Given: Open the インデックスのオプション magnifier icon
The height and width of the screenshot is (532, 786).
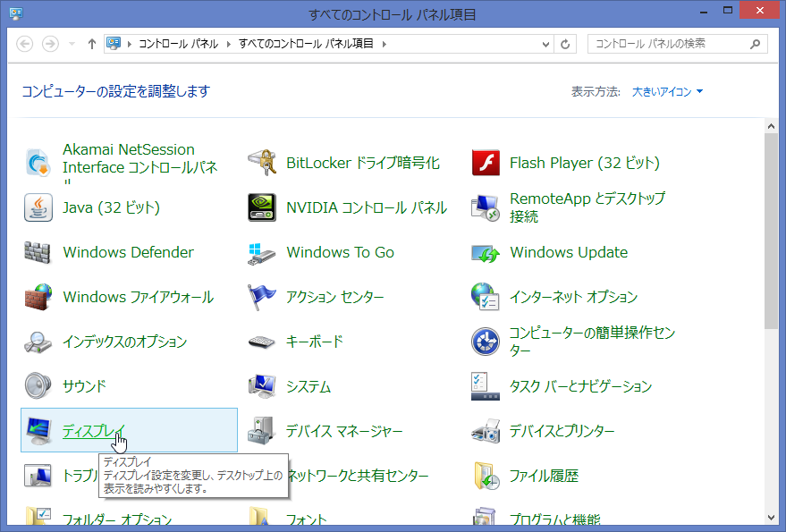Looking at the screenshot, I should 38,342.
